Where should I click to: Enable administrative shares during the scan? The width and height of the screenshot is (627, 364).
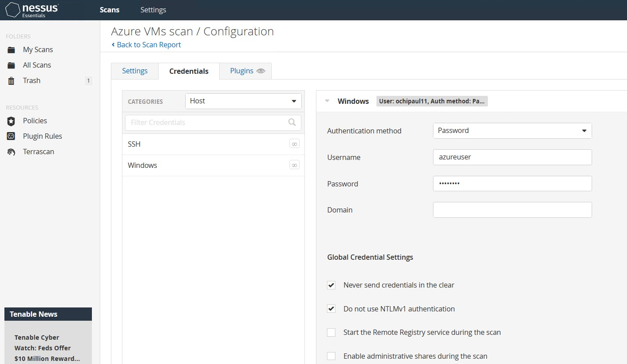(331, 356)
